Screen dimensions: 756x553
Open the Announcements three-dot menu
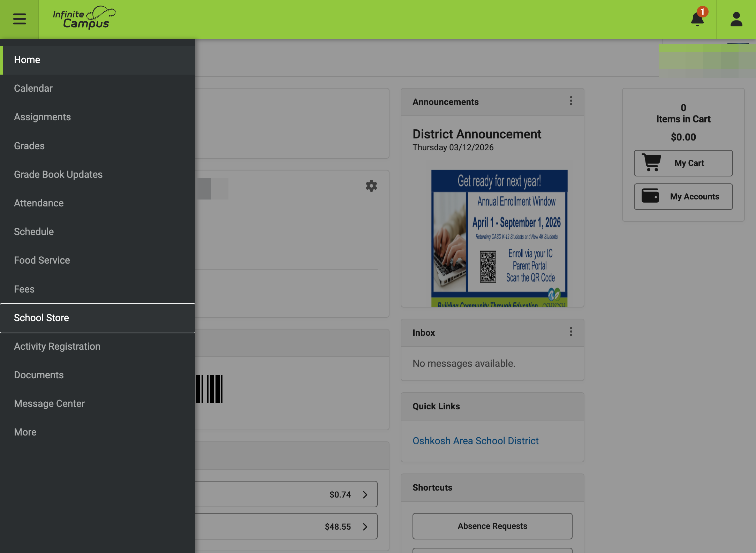(571, 101)
